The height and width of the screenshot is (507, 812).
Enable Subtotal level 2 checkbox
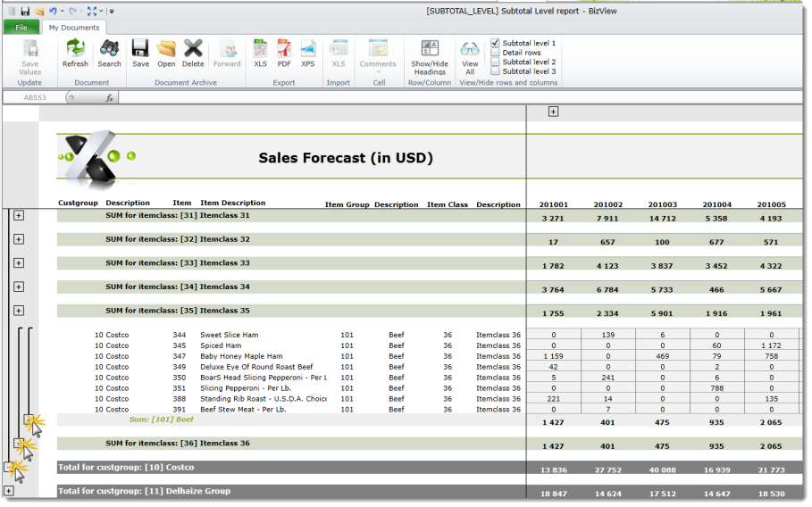pos(495,62)
